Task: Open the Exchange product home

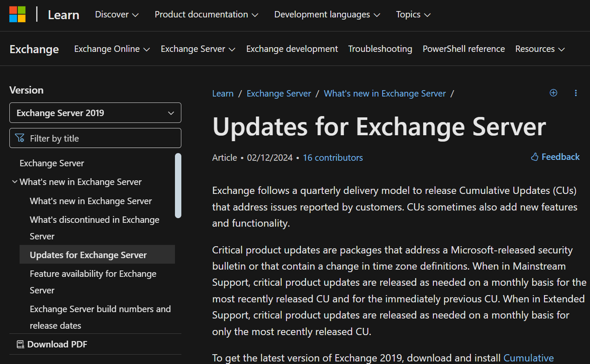Action: [34, 49]
